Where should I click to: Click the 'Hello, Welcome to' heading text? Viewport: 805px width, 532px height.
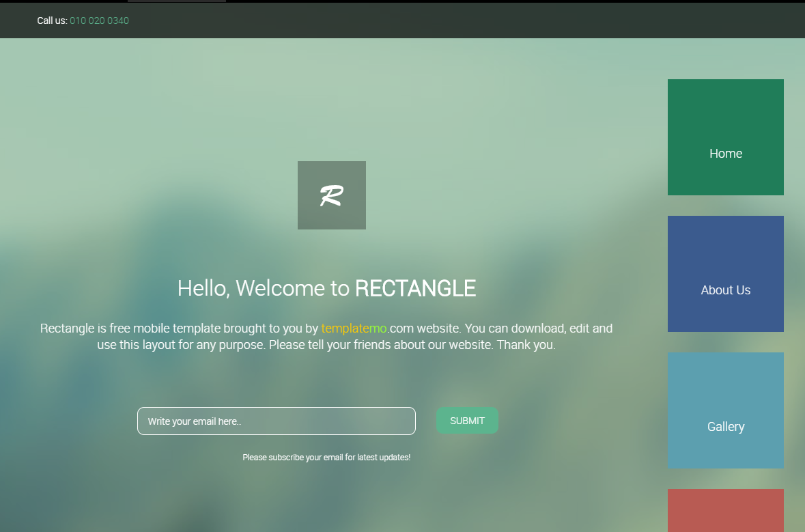pos(263,288)
